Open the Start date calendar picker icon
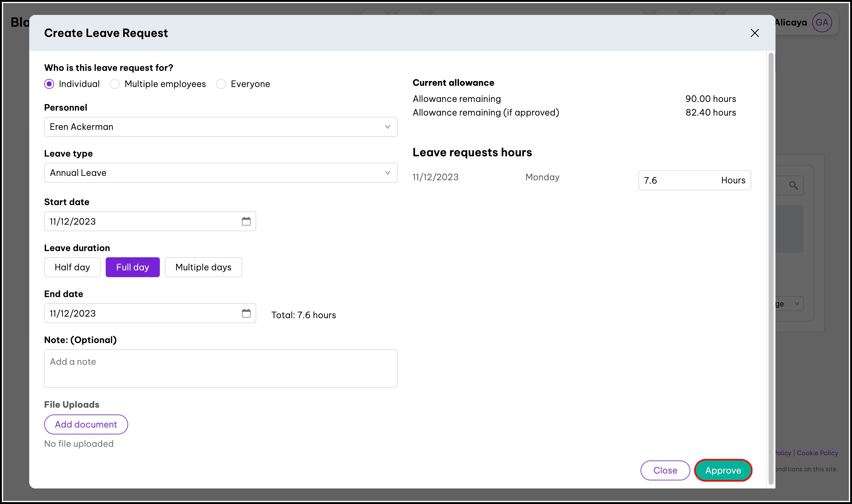 coord(246,222)
